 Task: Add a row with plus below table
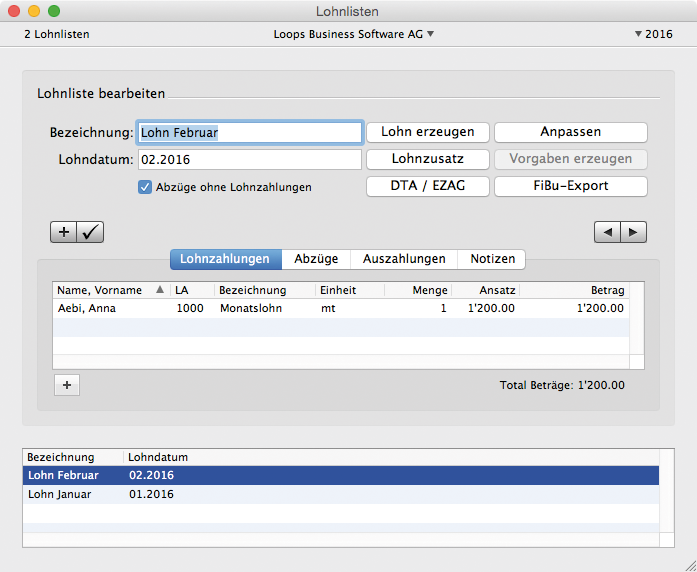(66, 385)
